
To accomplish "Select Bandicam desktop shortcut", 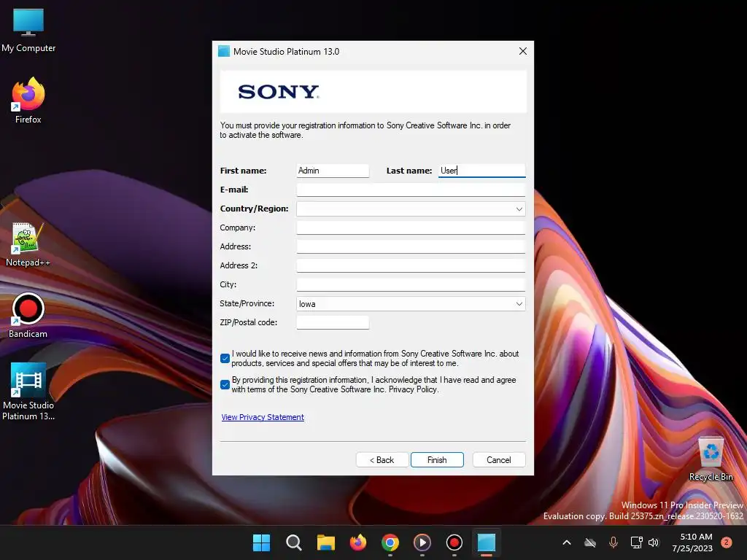I will click(28, 315).
